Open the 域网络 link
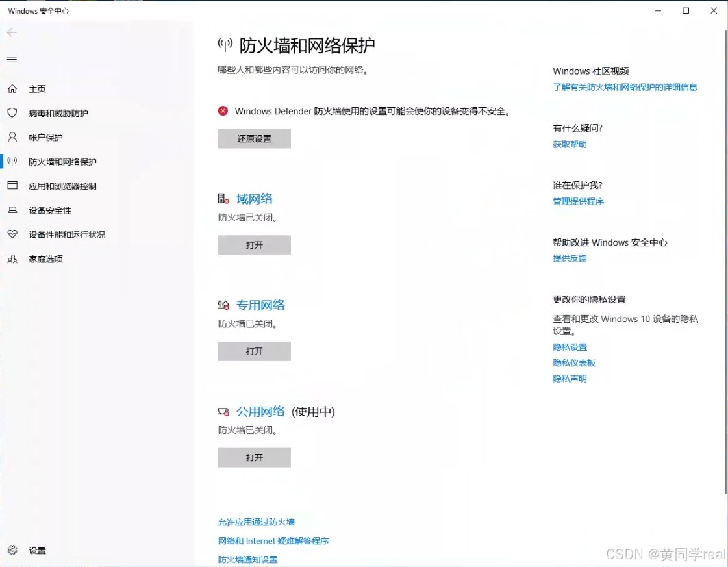728x567 pixels. coord(255,199)
